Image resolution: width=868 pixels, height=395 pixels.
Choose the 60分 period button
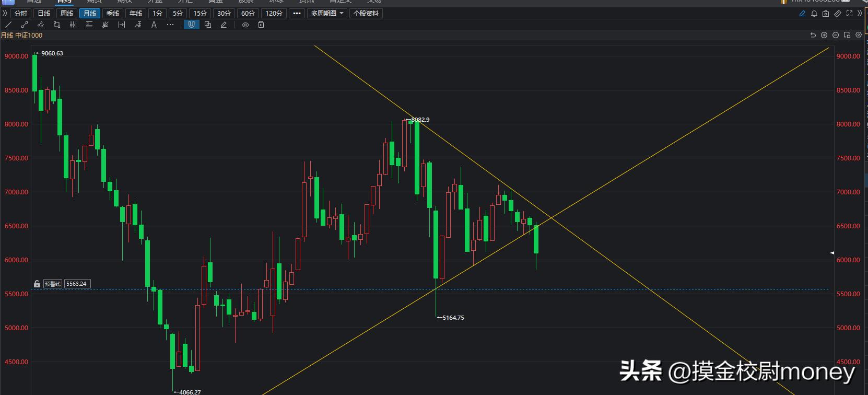pos(248,13)
